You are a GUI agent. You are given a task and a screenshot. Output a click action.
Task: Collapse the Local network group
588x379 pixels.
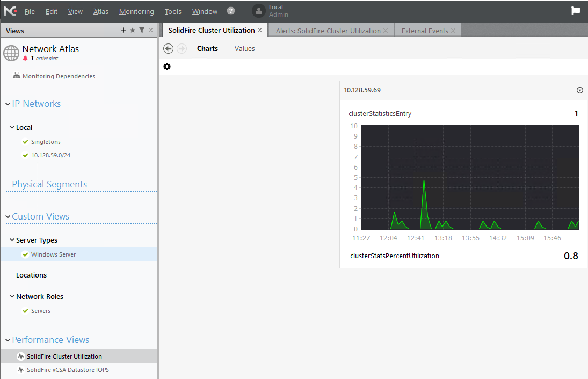tap(12, 127)
